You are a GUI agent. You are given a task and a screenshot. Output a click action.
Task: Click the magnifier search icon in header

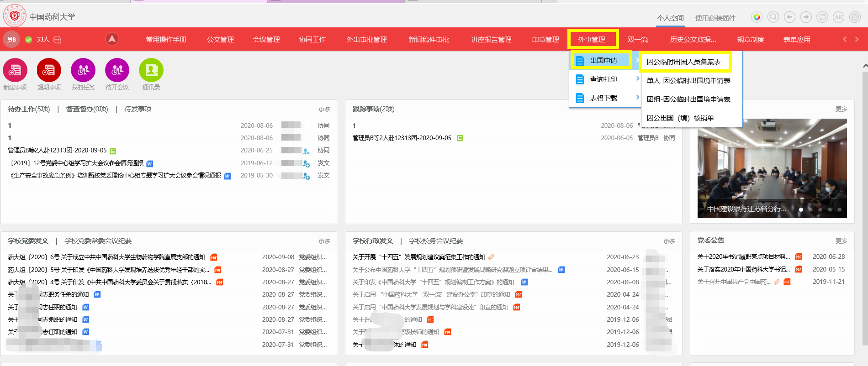click(x=773, y=17)
